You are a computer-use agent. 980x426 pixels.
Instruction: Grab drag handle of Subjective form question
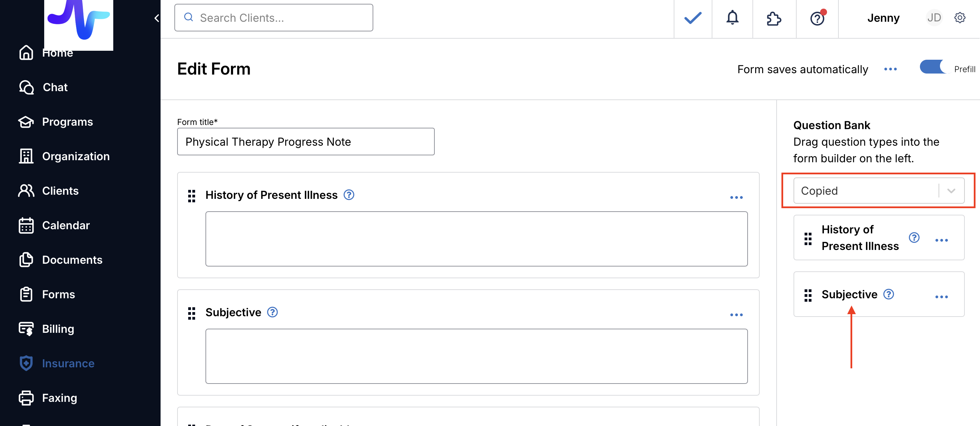[x=192, y=313]
